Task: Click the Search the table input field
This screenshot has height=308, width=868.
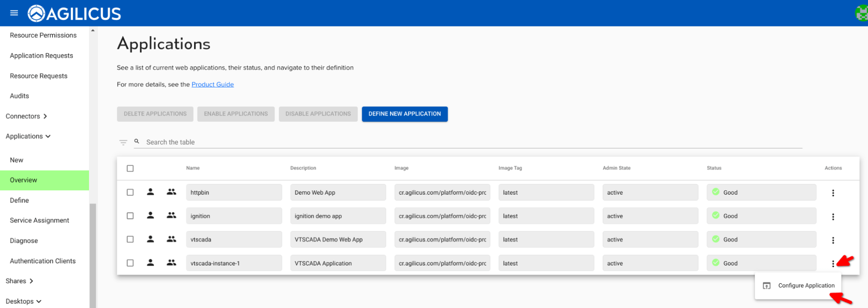Action: (469, 142)
